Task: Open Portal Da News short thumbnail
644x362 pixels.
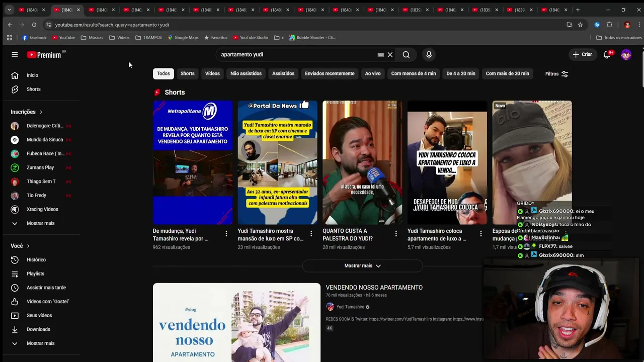Action: coord(278,162)
